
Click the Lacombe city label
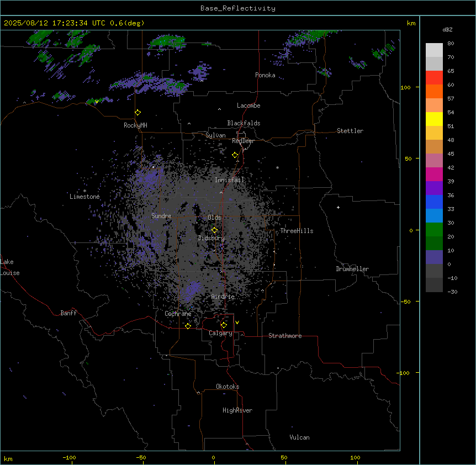pos(248,105)
